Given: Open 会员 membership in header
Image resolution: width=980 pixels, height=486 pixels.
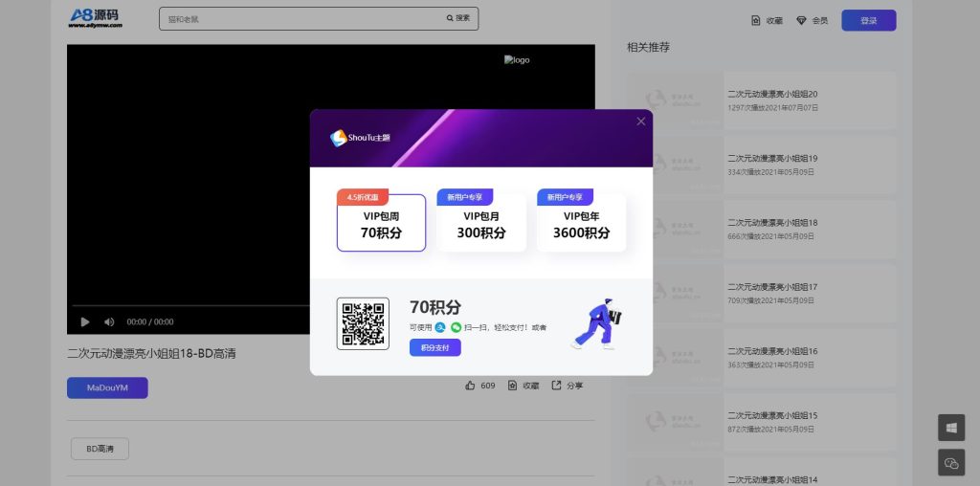Looking at the screenshot, I should 813,21.
